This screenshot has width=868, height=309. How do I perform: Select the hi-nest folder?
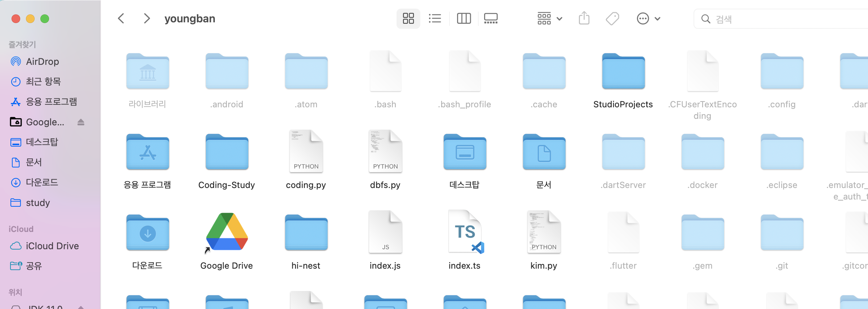click(x=306, y=233)
